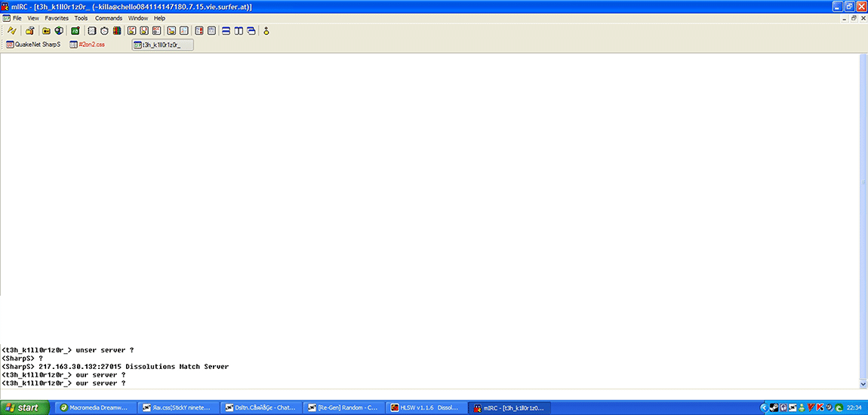Select the t3h_k1ll0r1z0r_ query tab

click(162, 45)
